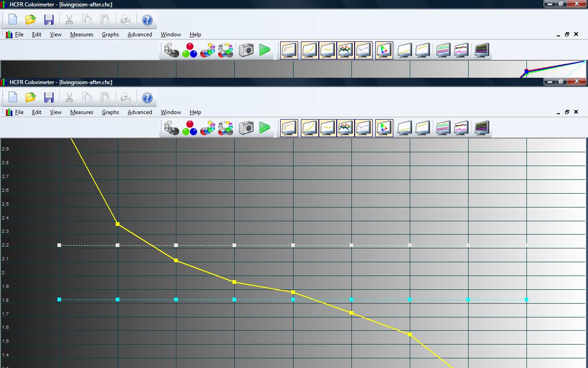Click blue help question mark, rear window

pos(147,20)
